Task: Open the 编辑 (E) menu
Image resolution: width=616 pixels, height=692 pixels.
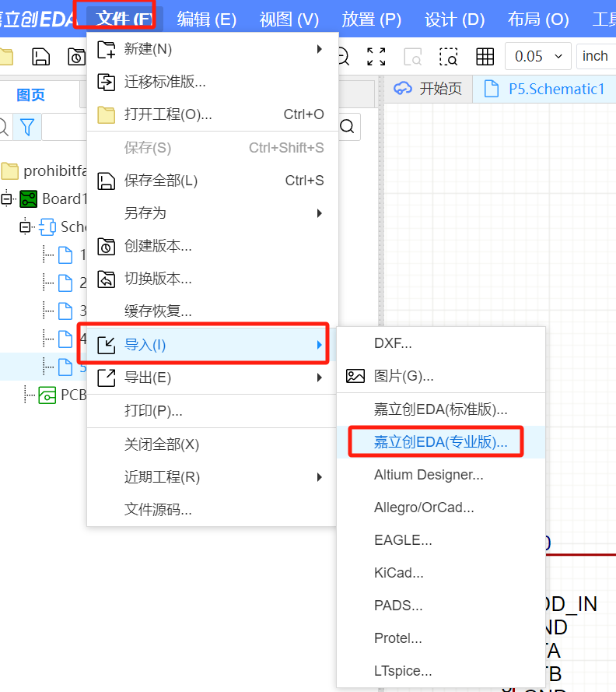Action: tap(206, 19)
